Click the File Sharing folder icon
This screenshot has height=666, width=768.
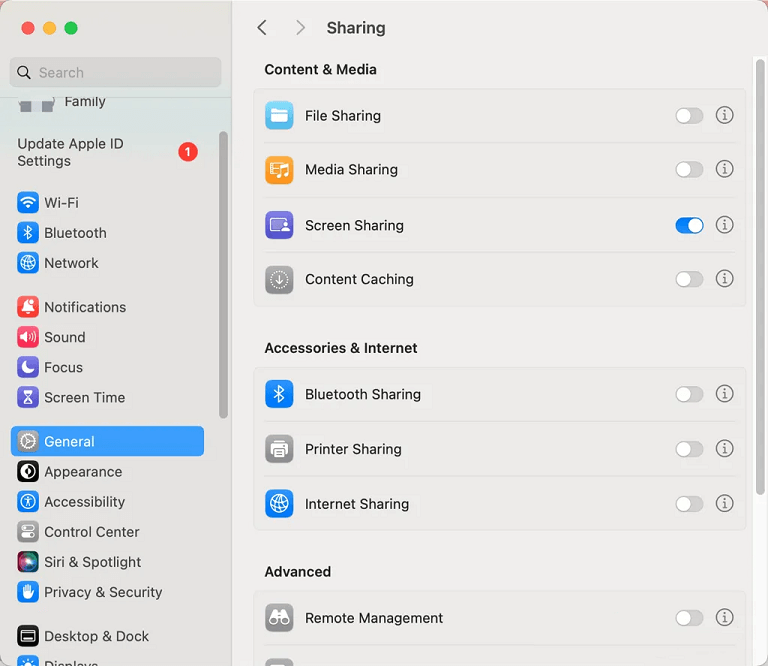click(279, 116)
